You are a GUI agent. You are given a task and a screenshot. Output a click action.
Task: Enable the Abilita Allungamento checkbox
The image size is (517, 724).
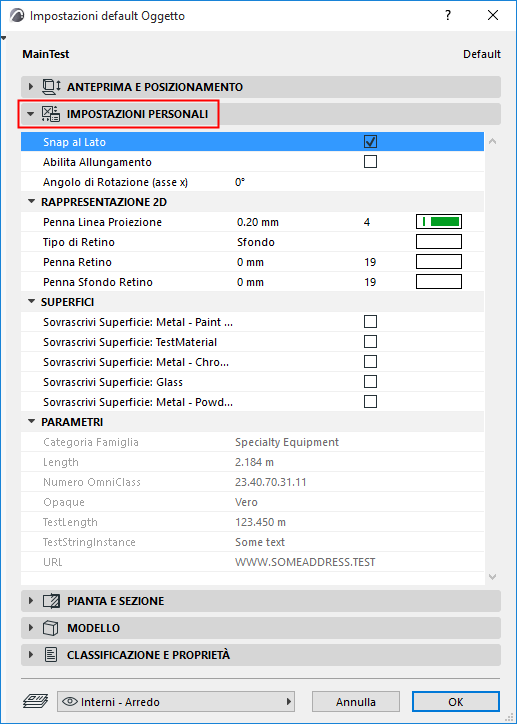click(370, 162)
